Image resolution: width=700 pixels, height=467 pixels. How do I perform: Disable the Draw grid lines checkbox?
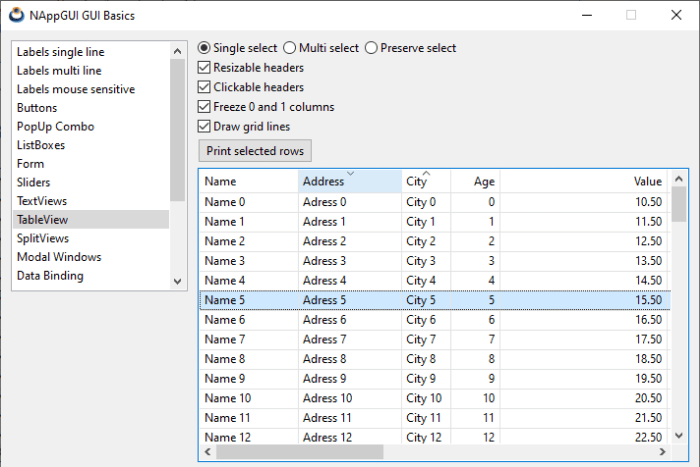(x=205, y=127)
